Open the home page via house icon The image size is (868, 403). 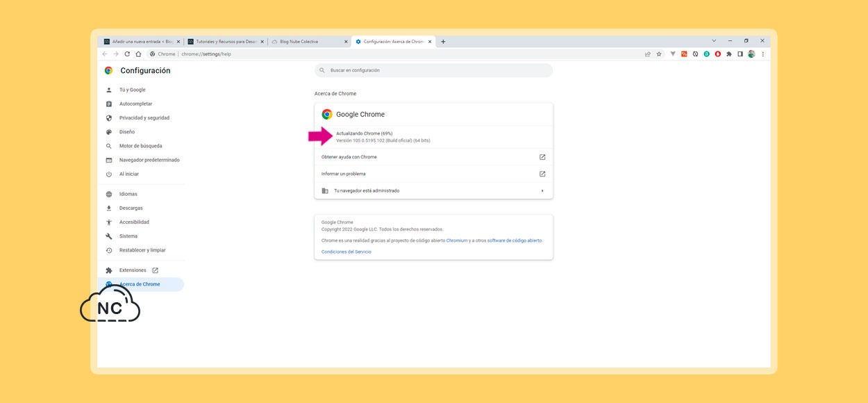point(138,54)
